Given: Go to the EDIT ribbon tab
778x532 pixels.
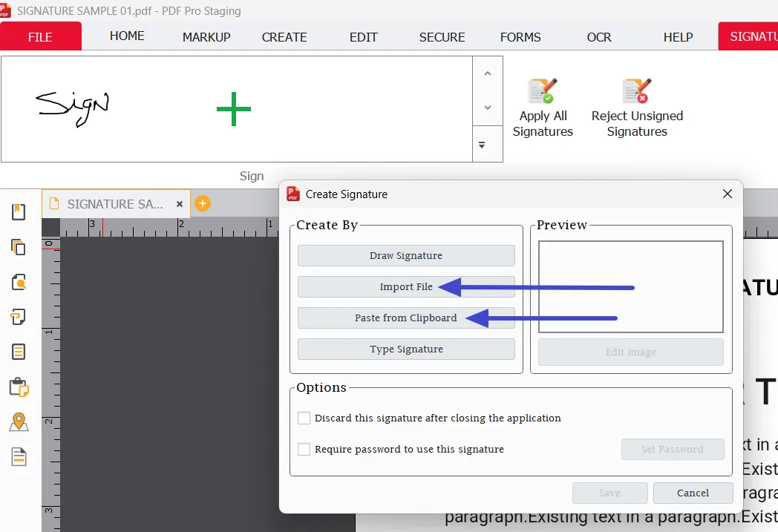Looking at the screenshot, I should 363,36.
